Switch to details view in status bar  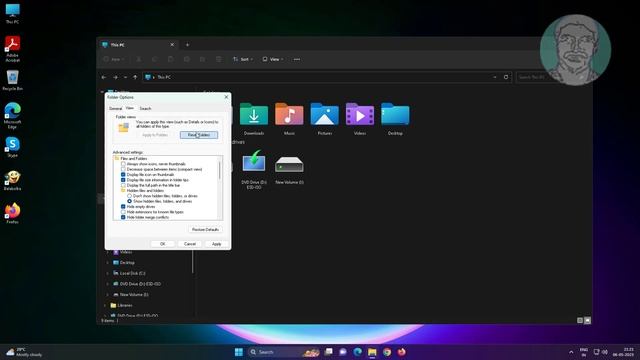point(580,320)
